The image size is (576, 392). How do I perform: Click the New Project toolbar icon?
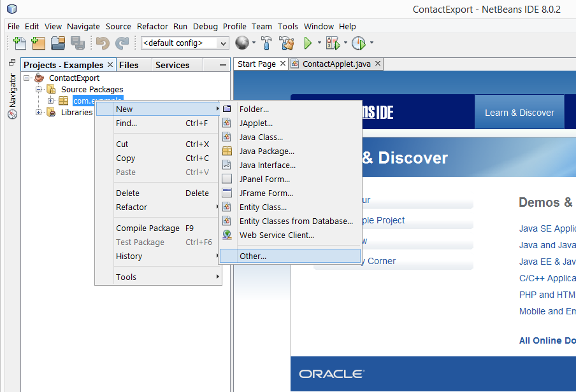pos(39,43)
